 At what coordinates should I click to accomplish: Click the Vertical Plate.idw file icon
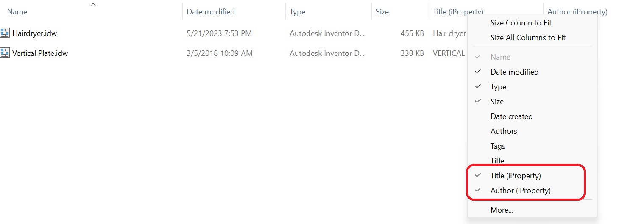click(5, 53)
